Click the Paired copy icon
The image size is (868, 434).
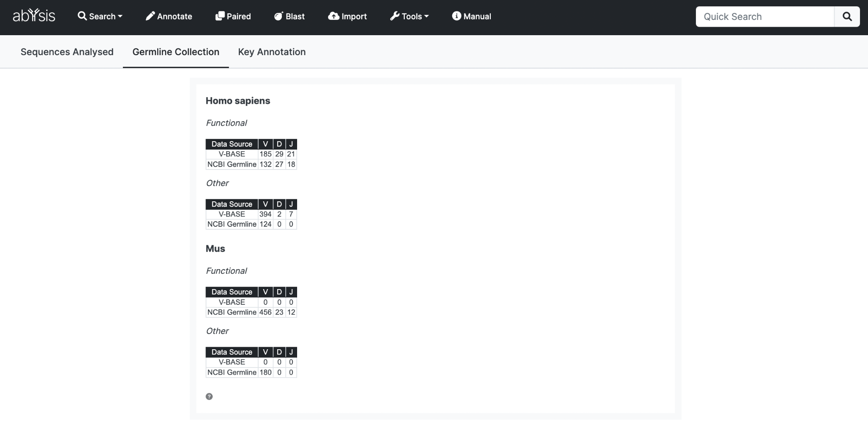pyautogui.click(x=220, y=16)
